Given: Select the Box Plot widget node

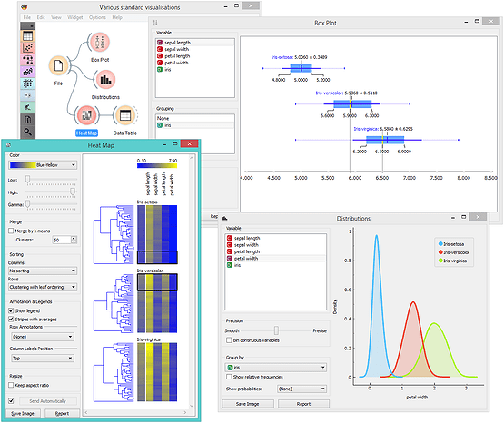Looking at the screenshot, I should pyautogui.click(x=100, y=43).
